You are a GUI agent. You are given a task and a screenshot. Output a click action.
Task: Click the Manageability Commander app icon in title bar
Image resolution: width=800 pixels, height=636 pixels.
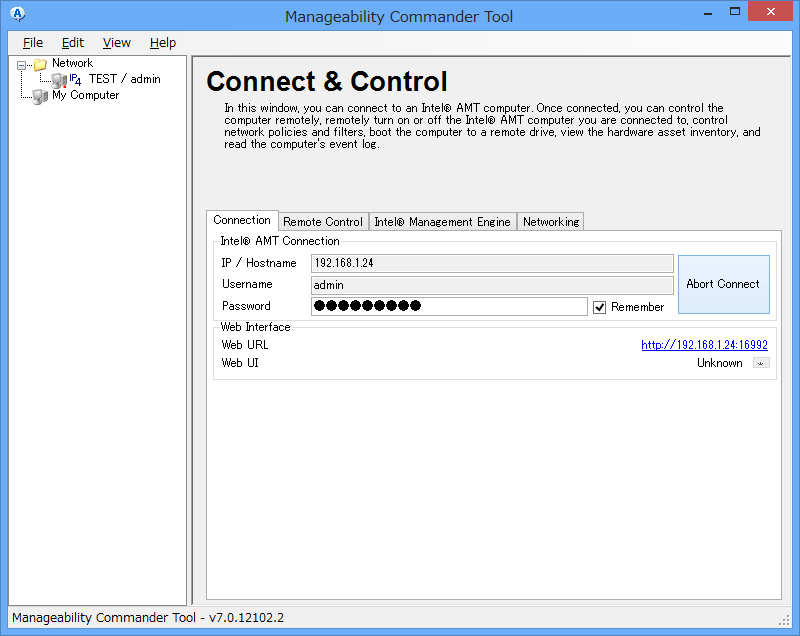[x=17, y=14]
